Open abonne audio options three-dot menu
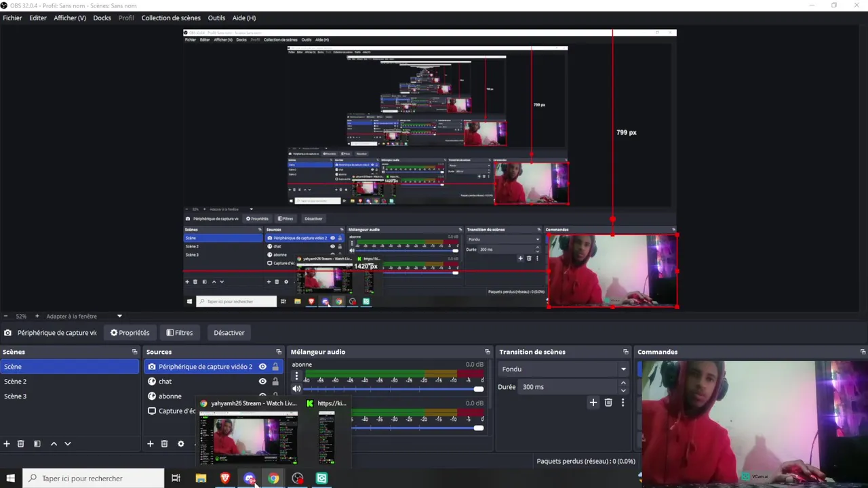This screenshot has height=488, width=868. (296, 375)
